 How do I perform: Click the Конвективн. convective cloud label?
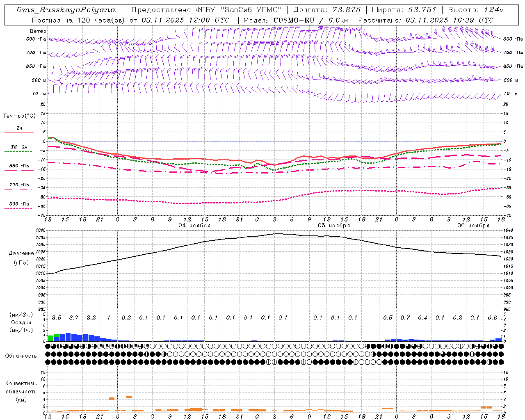[21, 383]
